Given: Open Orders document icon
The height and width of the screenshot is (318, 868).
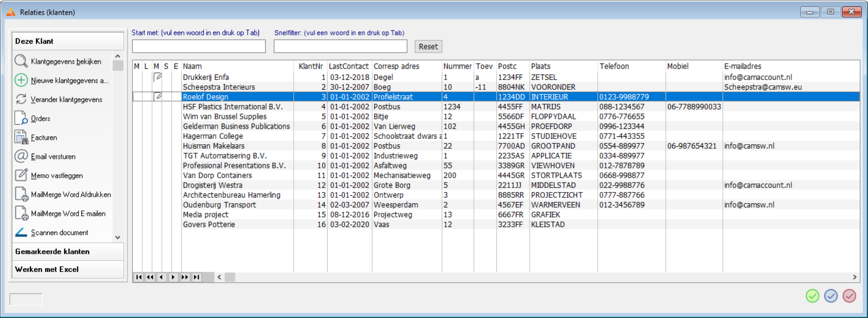Looking at the screenshot, I should tap(21, 118).
